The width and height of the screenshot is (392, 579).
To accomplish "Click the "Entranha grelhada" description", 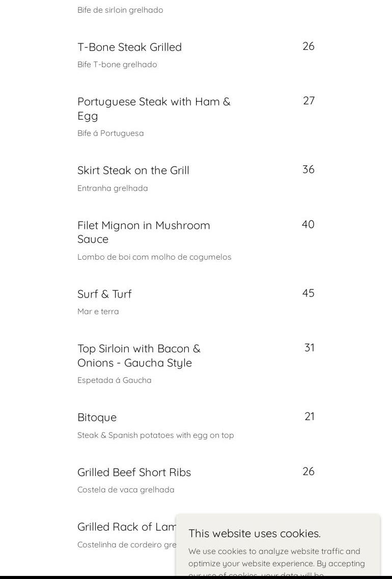I will coord(113,188).
